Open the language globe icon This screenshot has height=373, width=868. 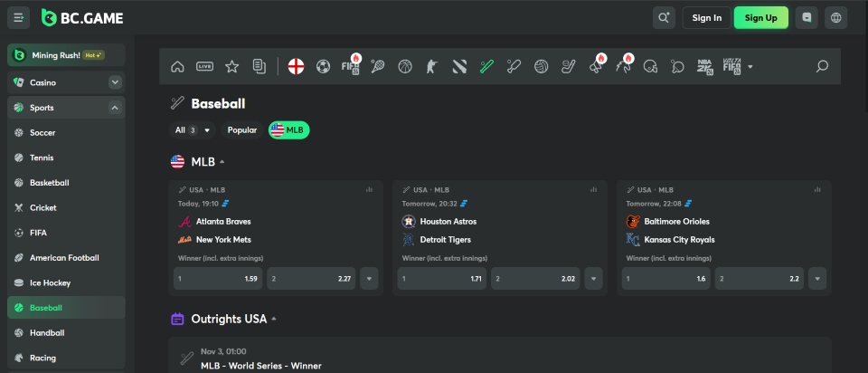pyautogui.click(x=835, y=17)
